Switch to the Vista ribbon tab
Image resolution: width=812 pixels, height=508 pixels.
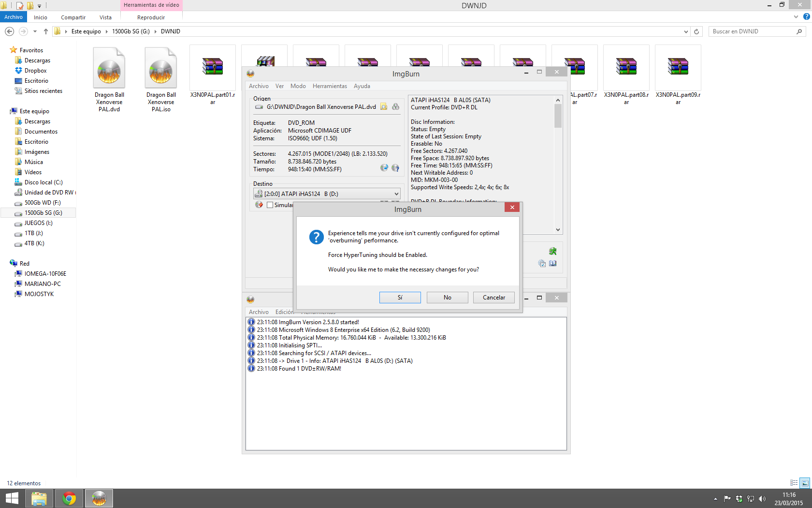tap(105, 17)
